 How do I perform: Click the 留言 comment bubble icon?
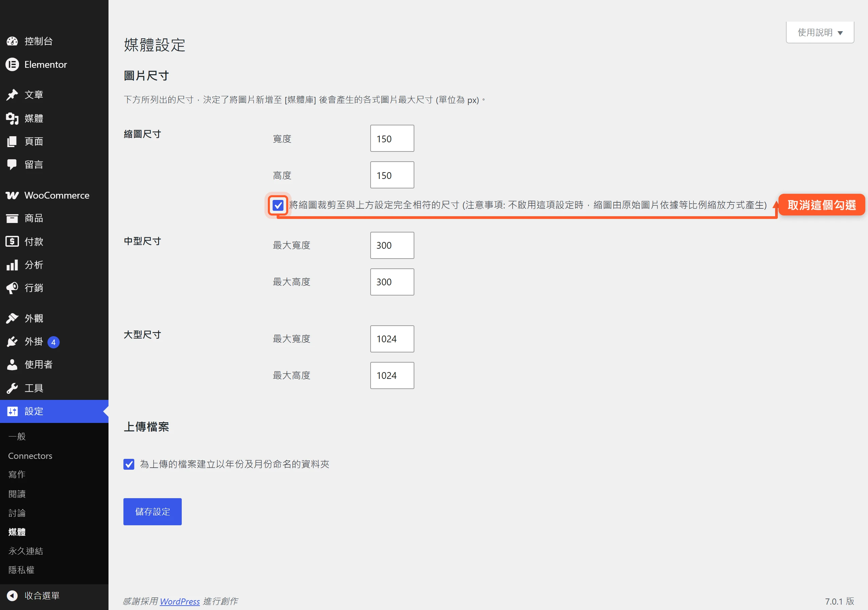coord(12,164)
